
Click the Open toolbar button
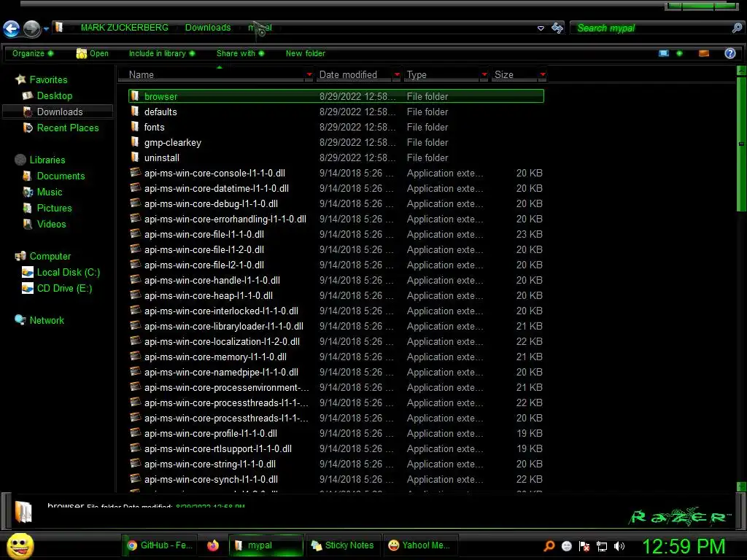(93, 53)
